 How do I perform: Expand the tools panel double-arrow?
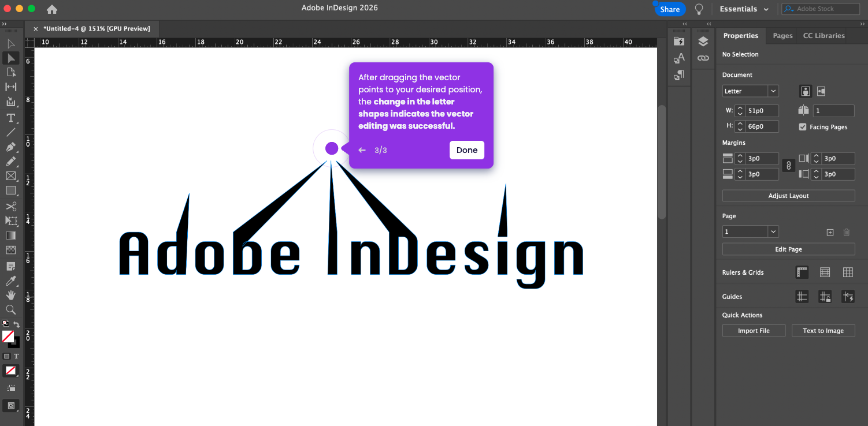click(x=4, y=24)
